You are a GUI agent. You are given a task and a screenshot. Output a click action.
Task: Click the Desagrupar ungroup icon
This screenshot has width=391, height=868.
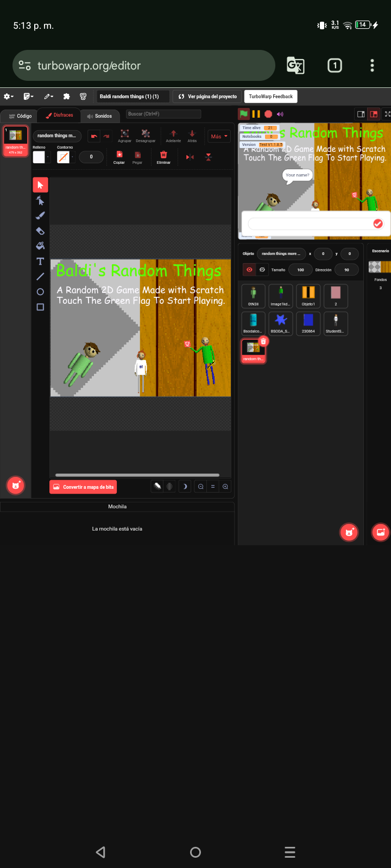146,133
